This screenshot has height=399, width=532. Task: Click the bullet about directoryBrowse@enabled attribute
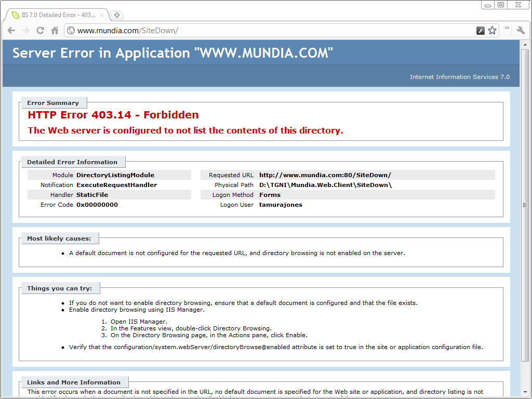click(276, 347)
